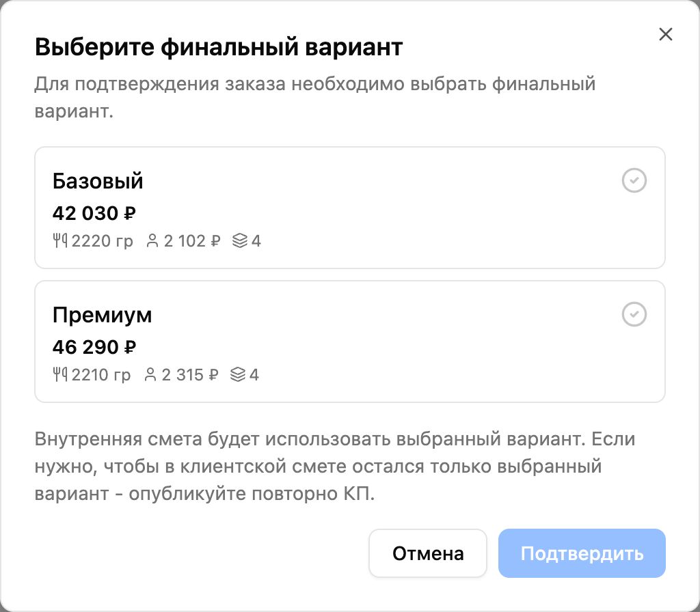The height and width of the screenshot is (612, 700).
Task: Click the 2220 гр weight label
Action: click(x=103, y=241)
